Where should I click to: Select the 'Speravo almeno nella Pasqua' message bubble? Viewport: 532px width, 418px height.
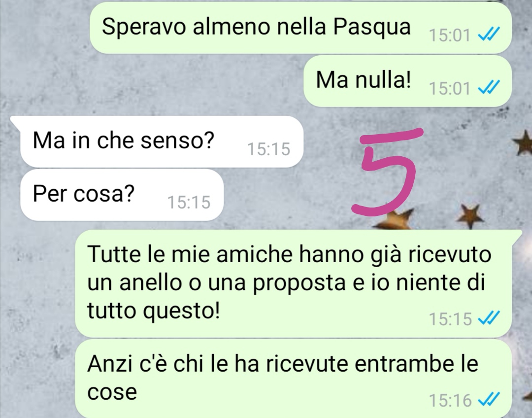(x=300, y=28)
